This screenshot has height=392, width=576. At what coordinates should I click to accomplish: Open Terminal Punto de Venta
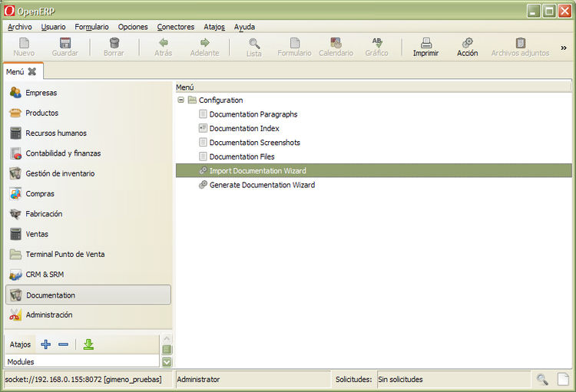tap(88, 254)
